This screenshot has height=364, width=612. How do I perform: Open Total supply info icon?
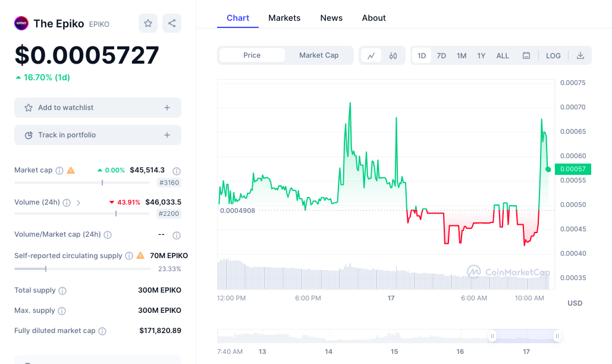point(62,291)
